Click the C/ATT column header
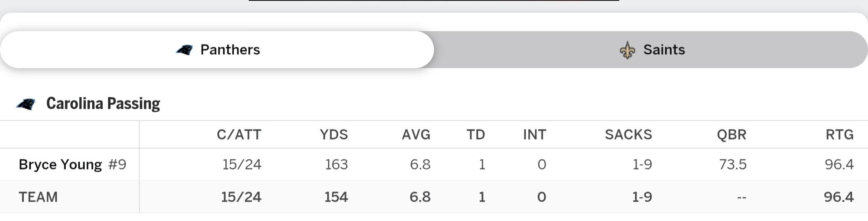The image size is (868, 221). pyautogui.click(x=239, y=134)
